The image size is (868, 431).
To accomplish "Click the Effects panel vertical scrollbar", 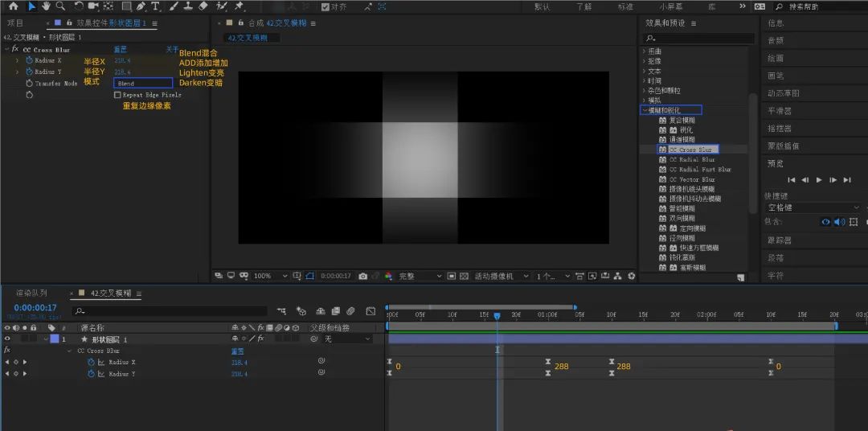I will [753, 152].
